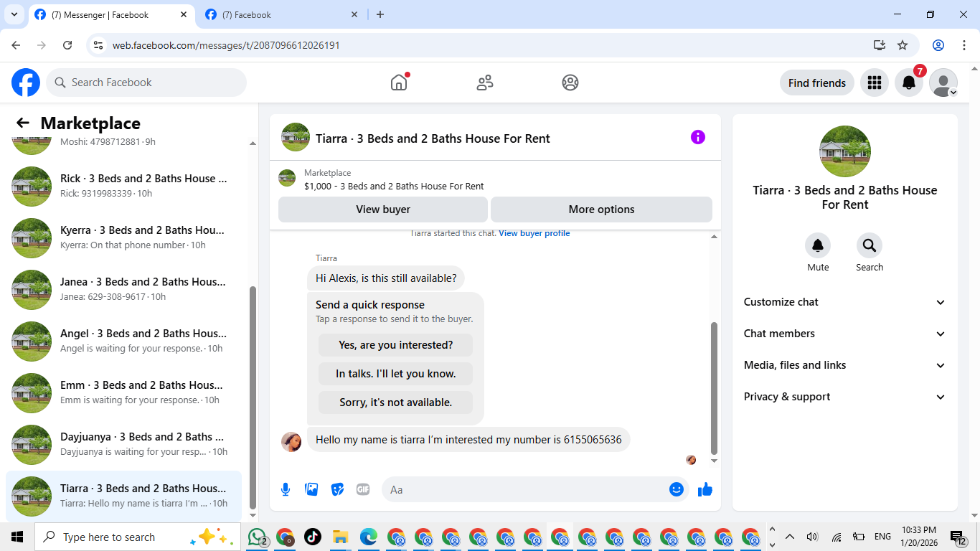The height and width of the screenshot is (551, 980).
Task: Expand the Customize chat section
Action: 845,302
